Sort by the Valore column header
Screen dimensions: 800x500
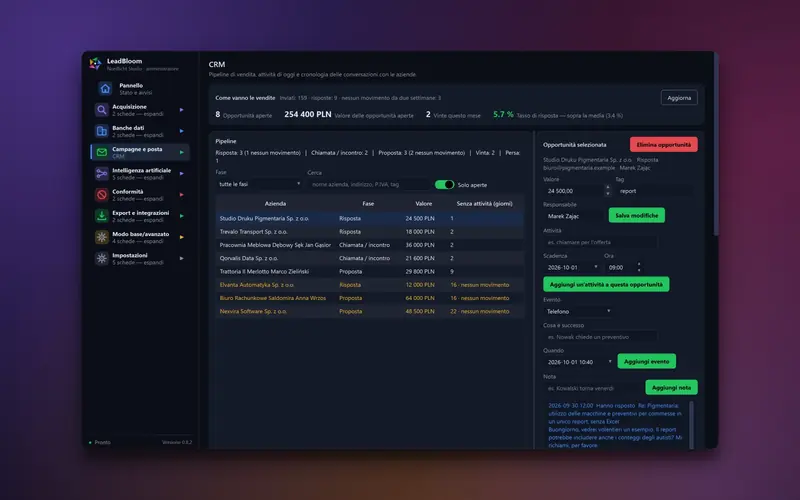tap(423, 204)
